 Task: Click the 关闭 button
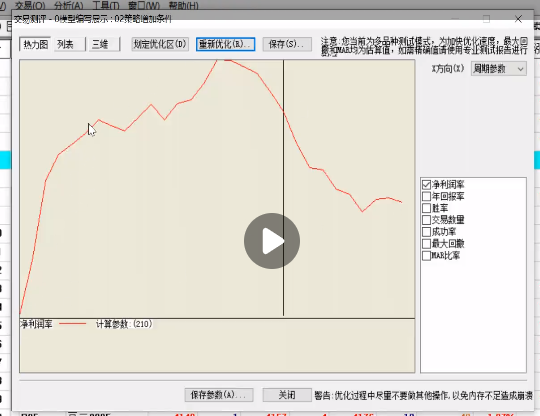[x=287, y=395]
